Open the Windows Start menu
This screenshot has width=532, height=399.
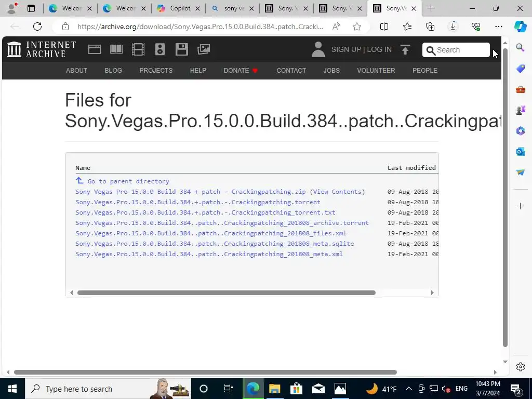click(12, 389)
